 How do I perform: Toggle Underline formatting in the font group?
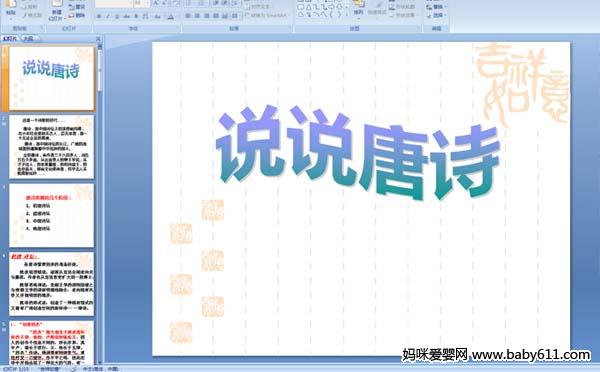[117, 16]
